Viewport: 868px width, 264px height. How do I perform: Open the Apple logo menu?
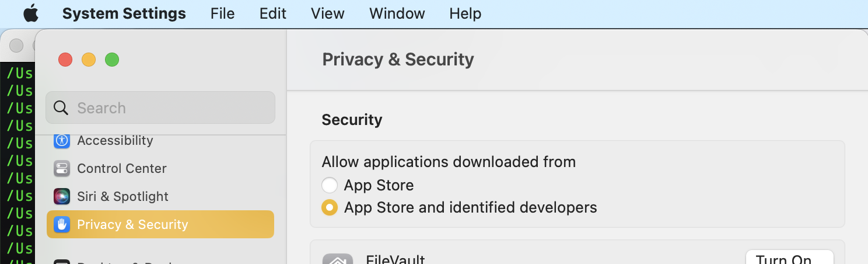(x=31, y=13)
